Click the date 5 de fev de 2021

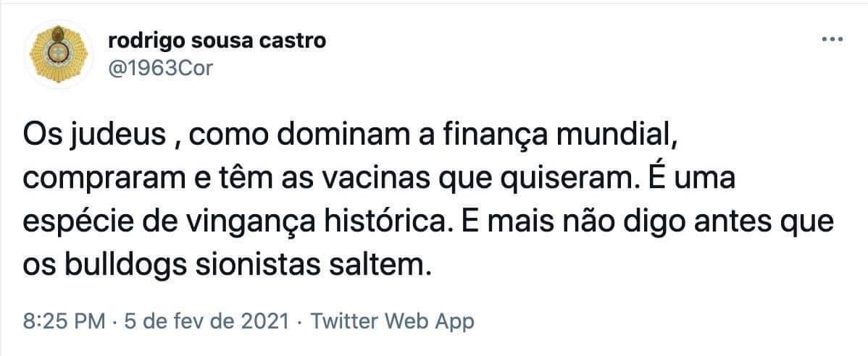coord(206,321)
